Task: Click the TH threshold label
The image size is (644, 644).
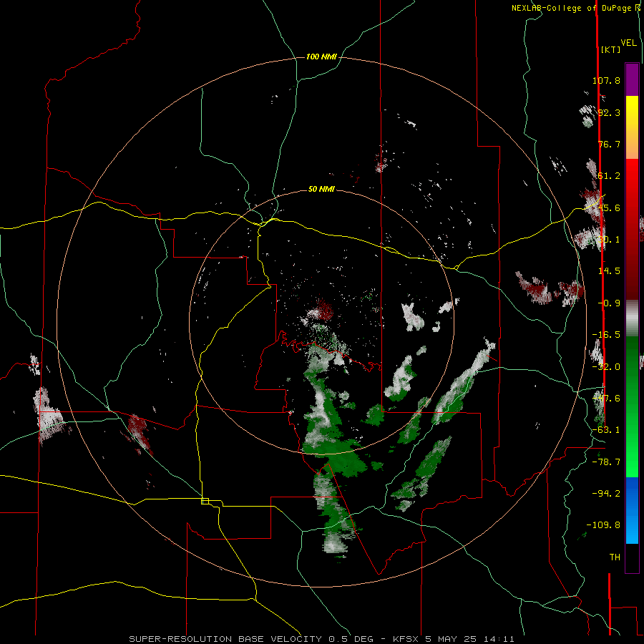Action: pyautogui.click(x=615, y=557)
